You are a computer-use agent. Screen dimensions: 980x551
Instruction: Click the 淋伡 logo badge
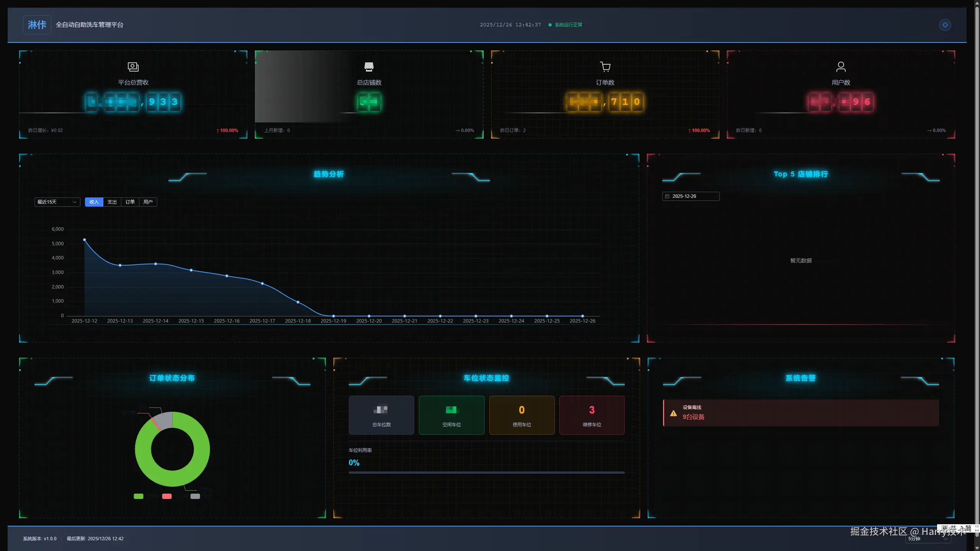click(x=37, y=25)
